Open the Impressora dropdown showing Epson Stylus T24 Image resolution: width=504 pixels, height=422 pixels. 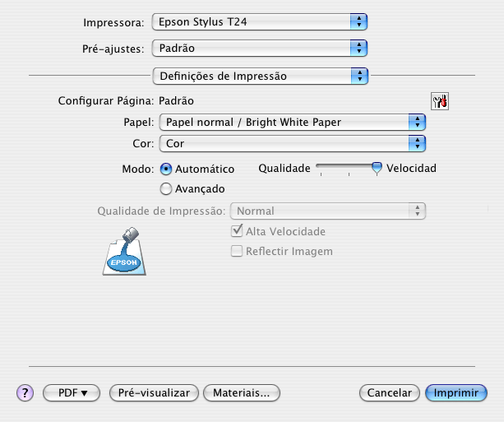point(259,22)
